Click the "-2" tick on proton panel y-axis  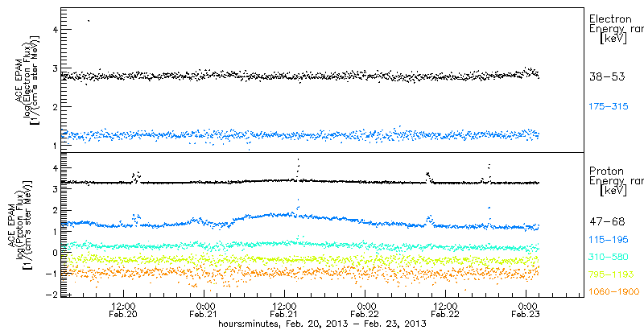pos(52,295)
